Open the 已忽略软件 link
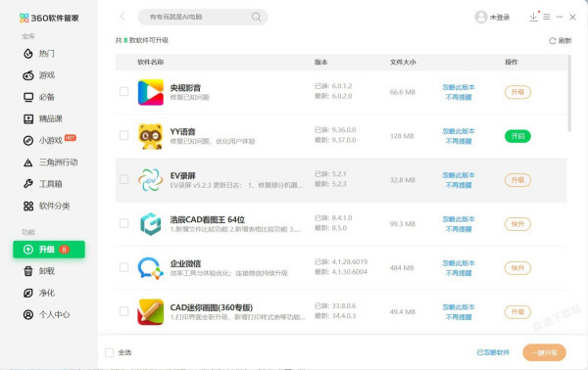588x370 pixels. pyautogui.click(x=493, y=352)
